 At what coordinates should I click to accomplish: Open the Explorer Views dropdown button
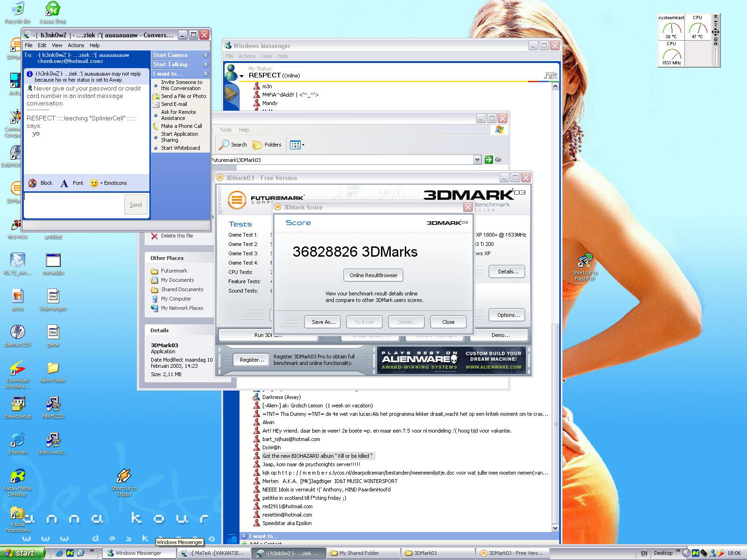pyautogui.click(x=297, y=145)
